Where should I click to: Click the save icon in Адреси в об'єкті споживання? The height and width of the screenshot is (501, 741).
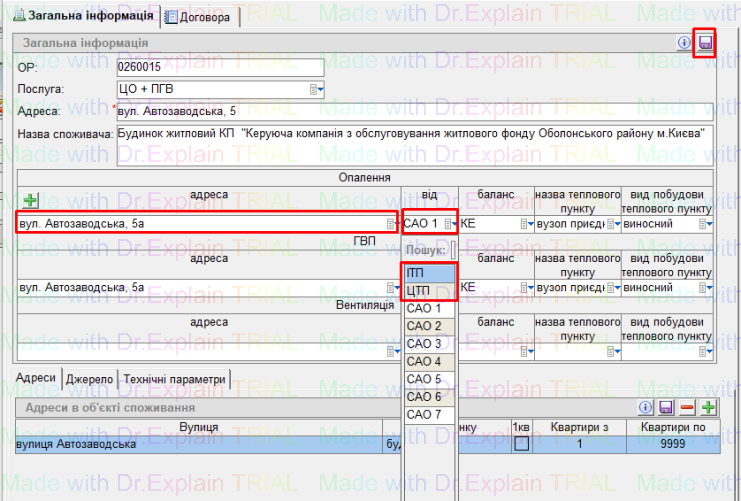click(x=666, y=408)
